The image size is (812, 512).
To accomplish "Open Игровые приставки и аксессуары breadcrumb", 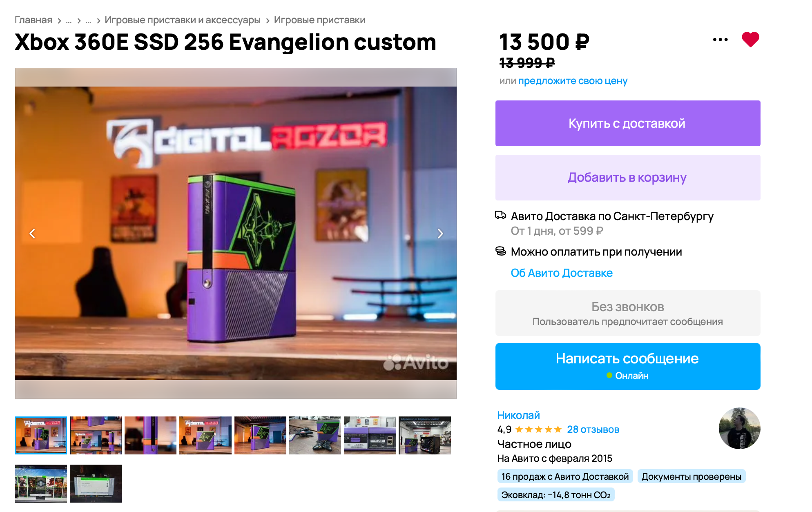I will [183, 20].
